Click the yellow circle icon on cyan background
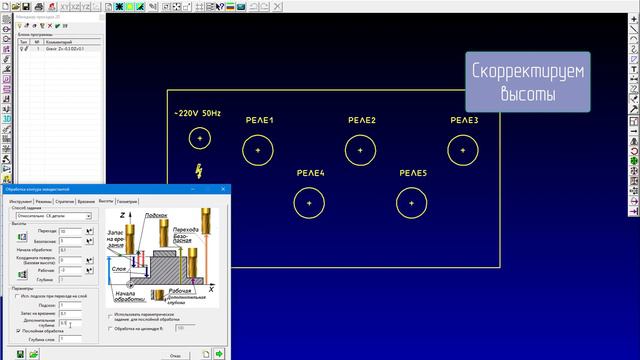This screenshot has height=360, width=640. [129, 7]
